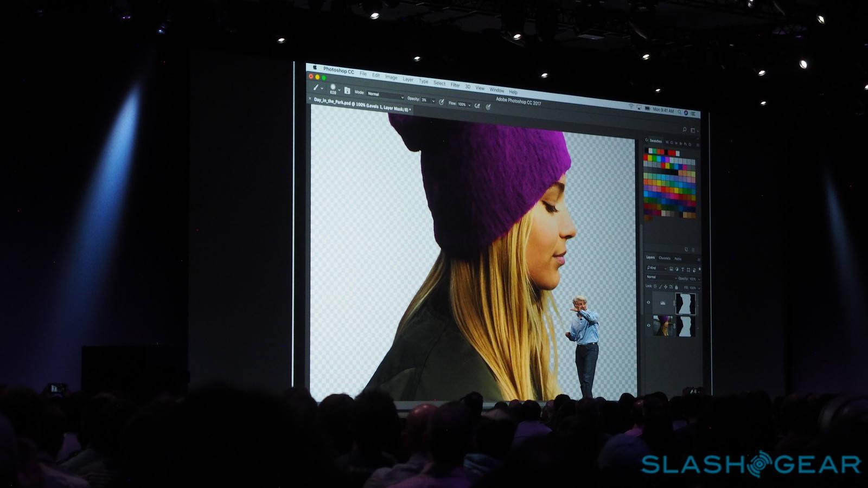Viewport: 868px width, 488px height.
Task: Open the Filter menu
Action: [x=455, y=85]
